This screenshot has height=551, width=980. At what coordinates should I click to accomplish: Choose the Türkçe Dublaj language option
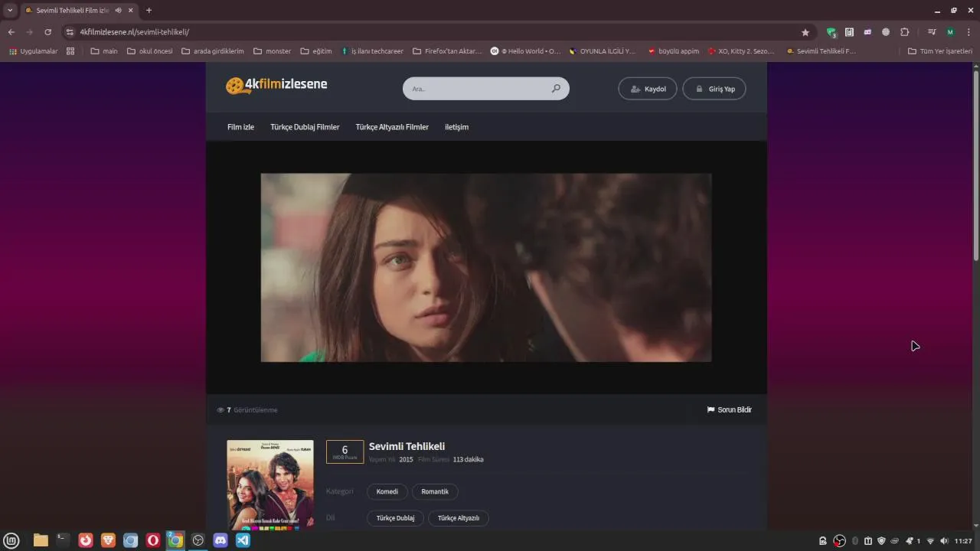click(395, 518)
